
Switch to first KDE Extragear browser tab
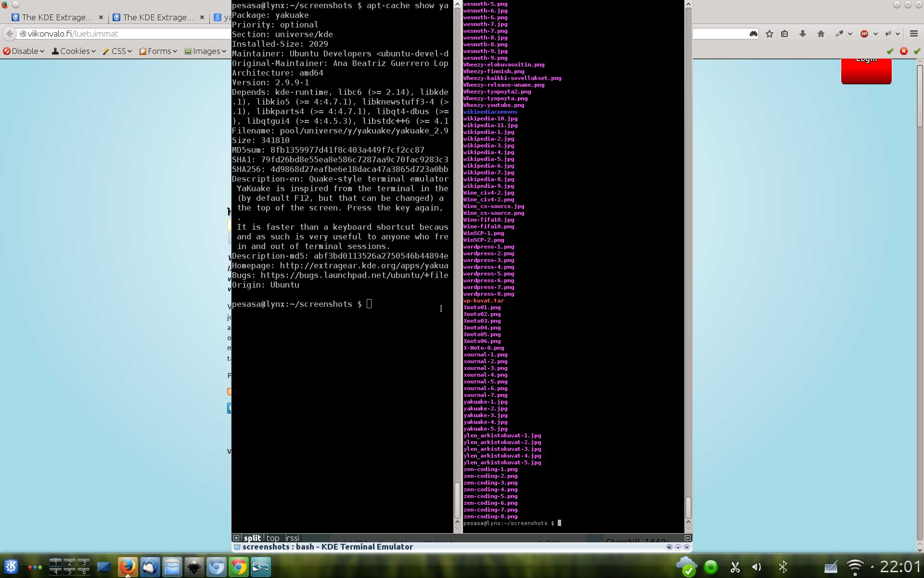(x=57, y=17)
